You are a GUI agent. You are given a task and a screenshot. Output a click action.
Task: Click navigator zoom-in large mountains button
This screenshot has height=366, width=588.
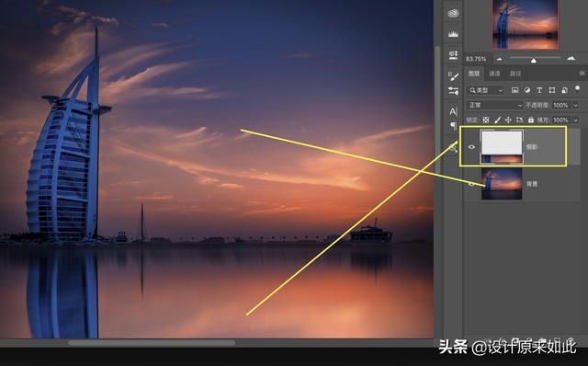click(571, 58)
